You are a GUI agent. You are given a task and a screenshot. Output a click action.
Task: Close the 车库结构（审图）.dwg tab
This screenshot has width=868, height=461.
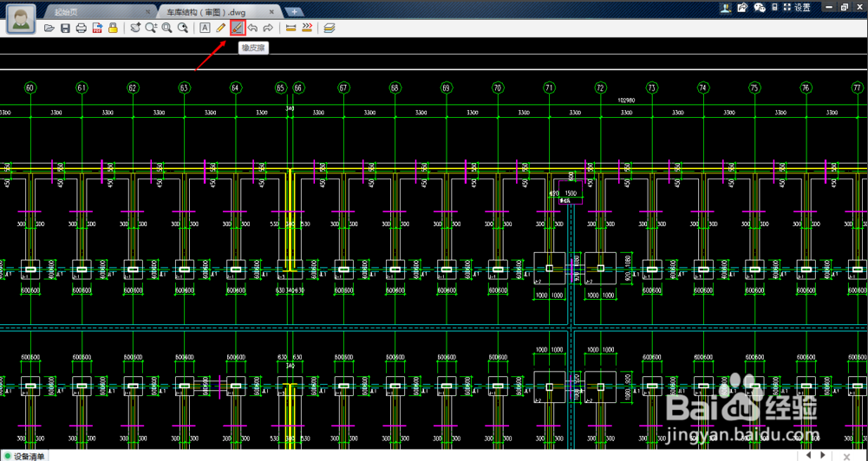point(272,11)
